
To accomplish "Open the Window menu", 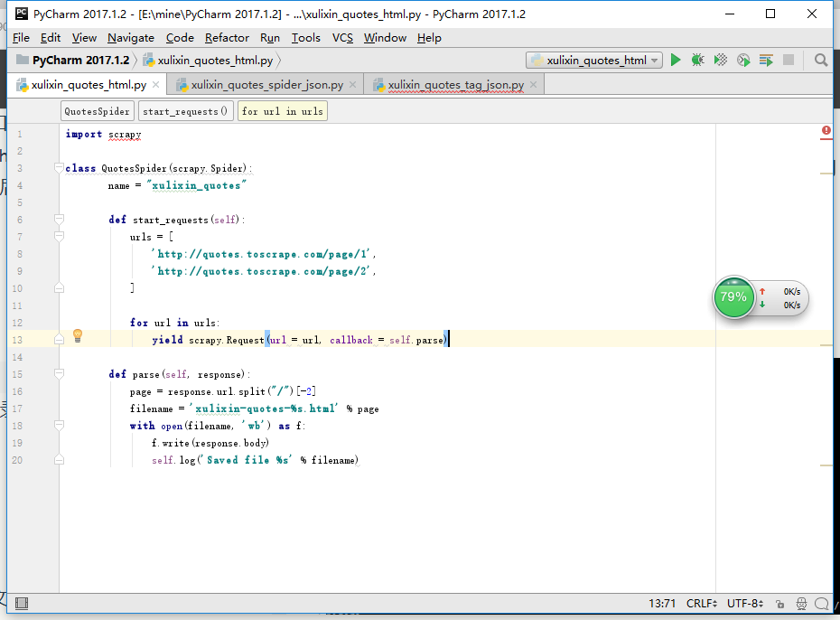I will pos(385,38).
